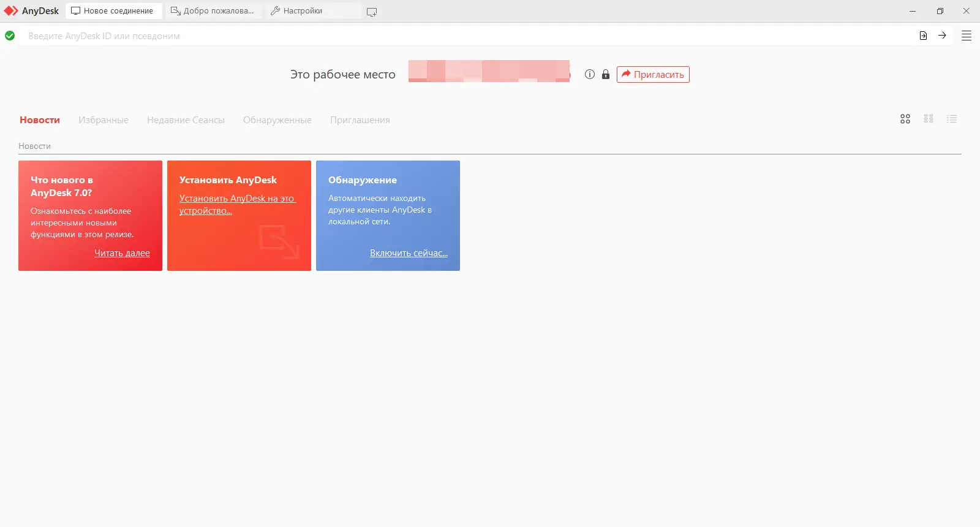
Task: Select the Избранные tab
Action: pos(104,120)
